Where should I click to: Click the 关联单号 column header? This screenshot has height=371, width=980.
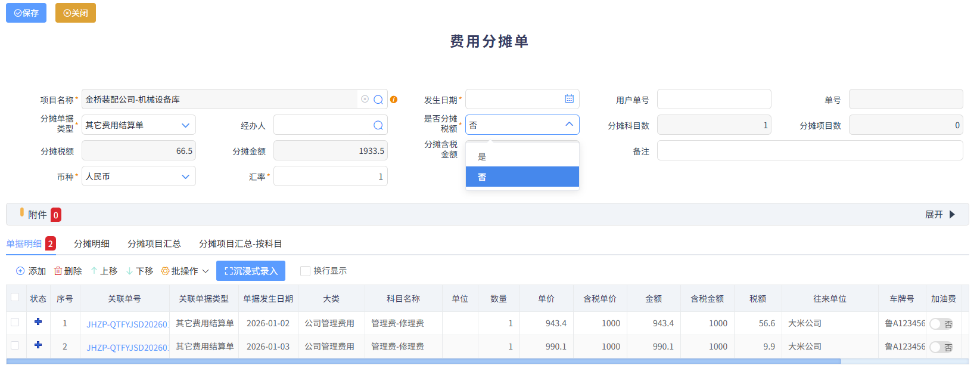point(125,298)
